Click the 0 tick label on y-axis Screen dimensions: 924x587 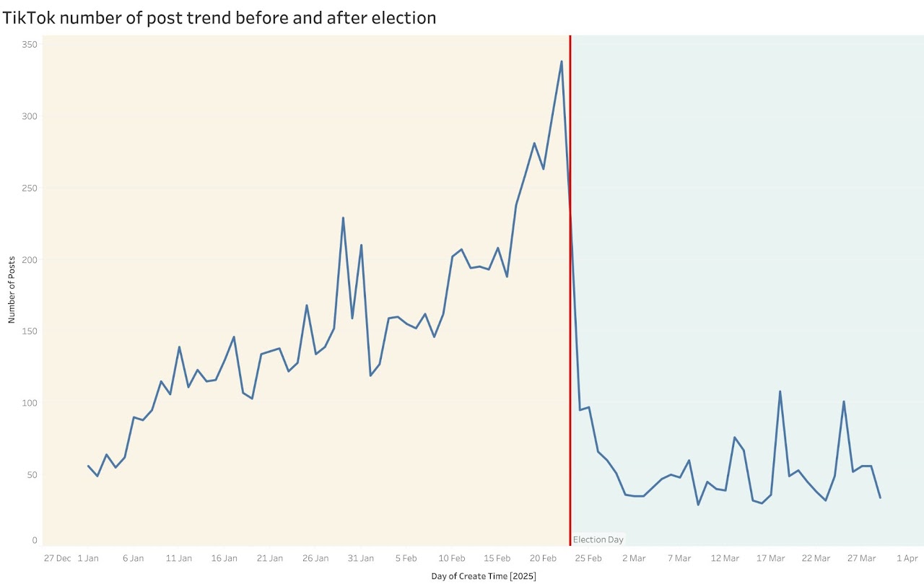pos(34,540)
